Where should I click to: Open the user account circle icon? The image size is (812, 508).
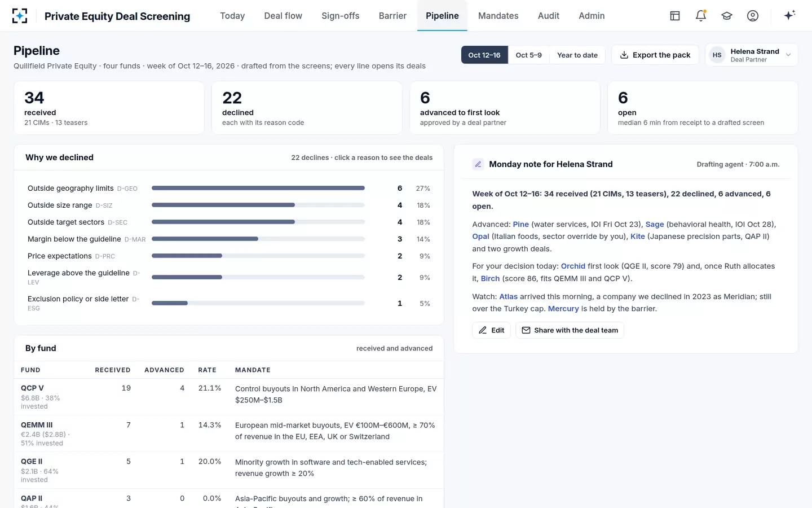pos(753,16)
